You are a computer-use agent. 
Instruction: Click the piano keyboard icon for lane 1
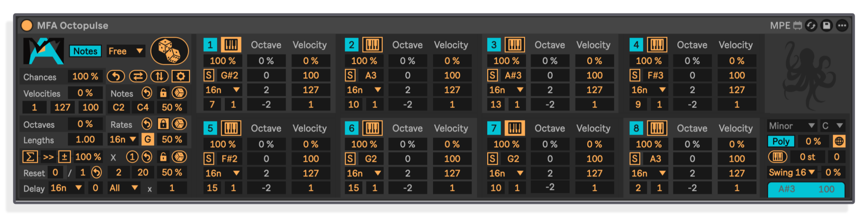tap(231, 44)
